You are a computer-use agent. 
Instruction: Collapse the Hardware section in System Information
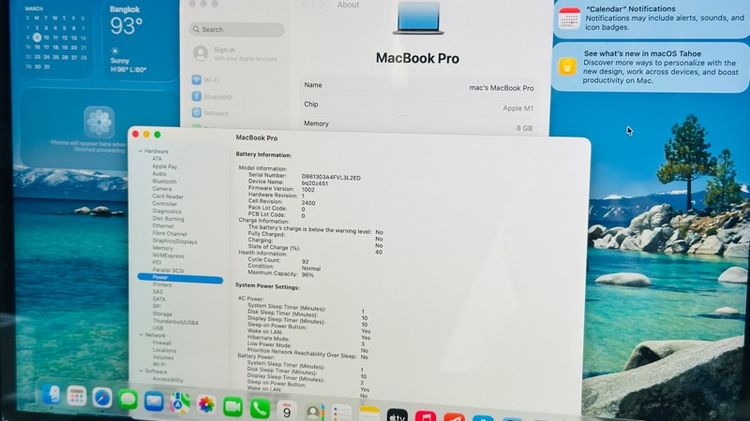(141, 151)
